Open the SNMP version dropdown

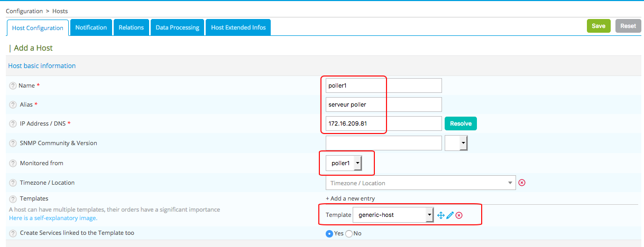[x=456, y=143]
